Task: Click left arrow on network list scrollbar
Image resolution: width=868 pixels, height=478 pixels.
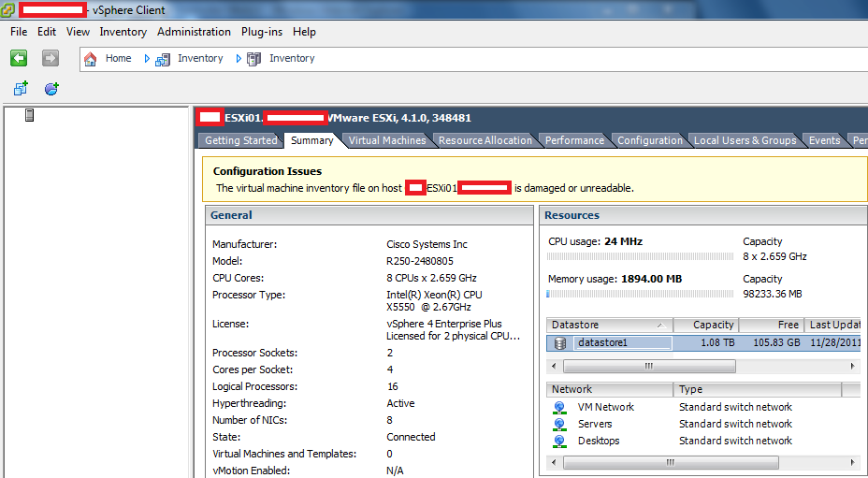Action: pyautogui.click(x=554, y=462)
